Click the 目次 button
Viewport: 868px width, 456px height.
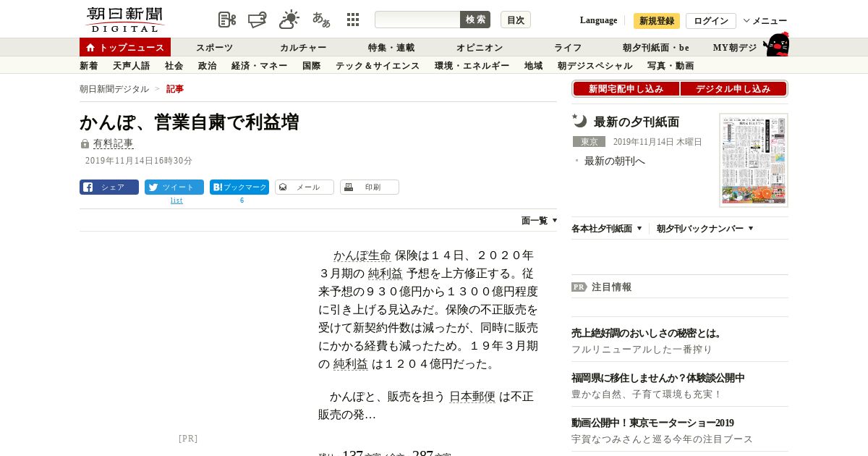pyautogui.click(x=516, y=20)
